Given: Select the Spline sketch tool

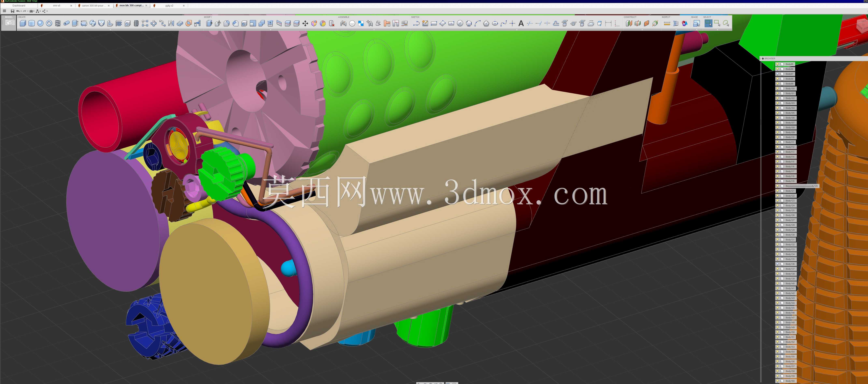Looking at the screenshot, I should 503,23.
